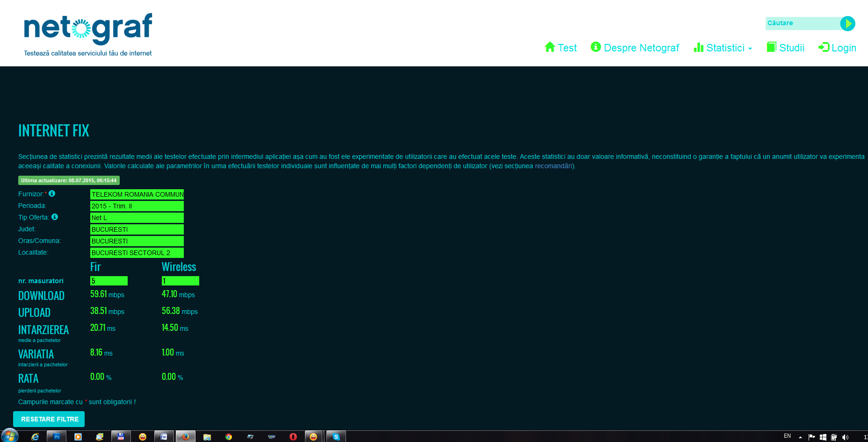Screen dimensions: 868x442
Task: Click the green search play button
Action: point(847,23)
